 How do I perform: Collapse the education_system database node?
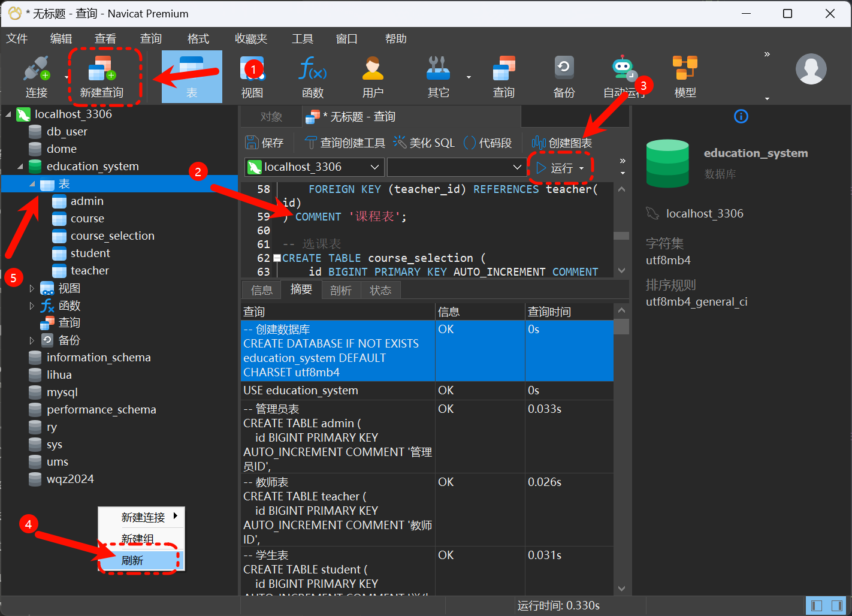pos(20,166)
